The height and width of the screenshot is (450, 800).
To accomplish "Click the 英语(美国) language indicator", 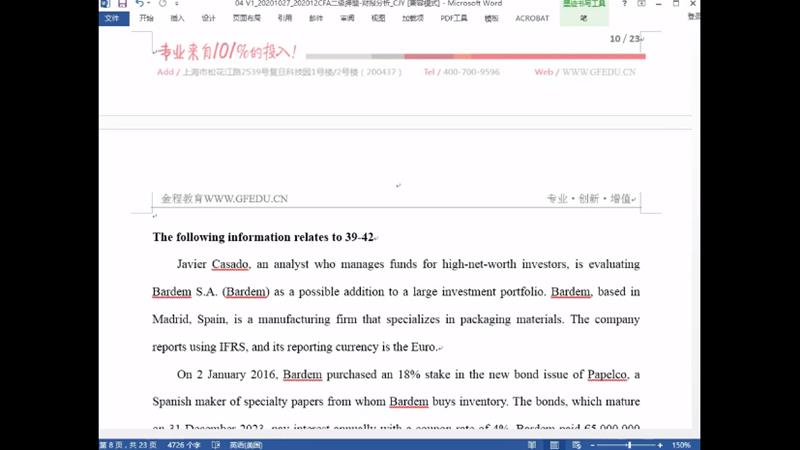I will pos(246,445).
